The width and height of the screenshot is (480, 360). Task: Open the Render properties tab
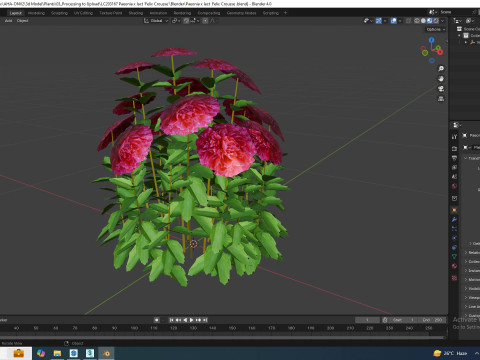[x=454, y=148]
